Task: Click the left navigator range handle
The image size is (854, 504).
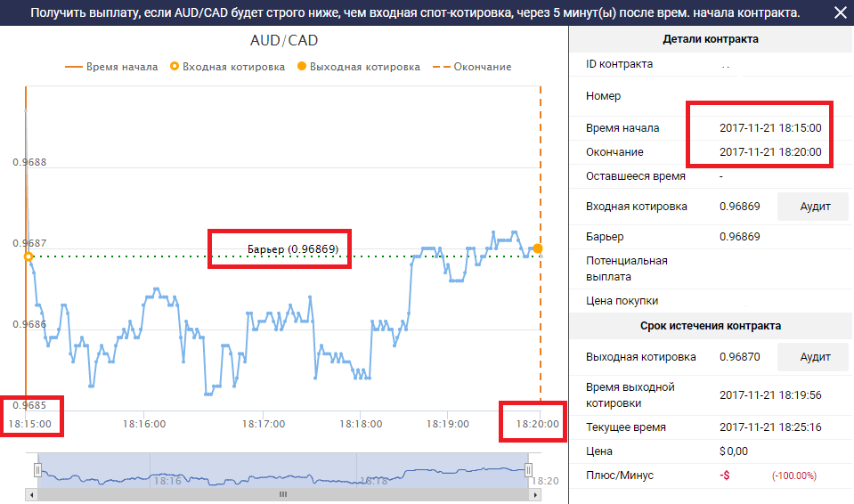Action: (x=37, y=469)
